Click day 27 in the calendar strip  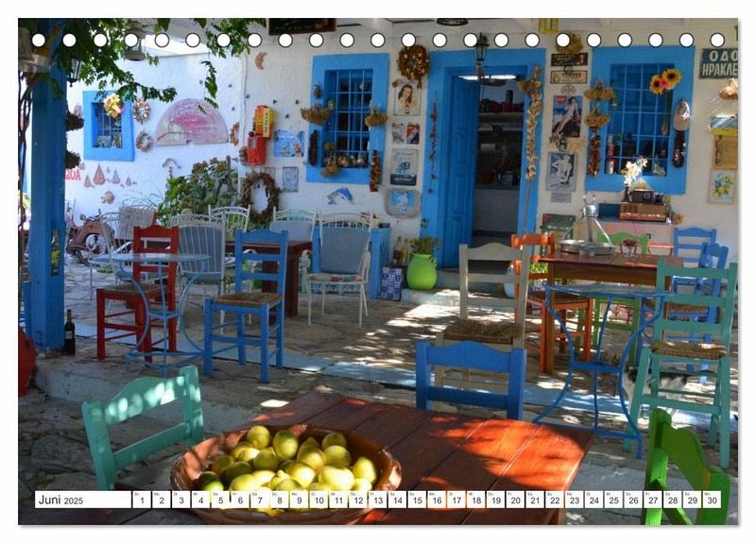coord(653,500)
